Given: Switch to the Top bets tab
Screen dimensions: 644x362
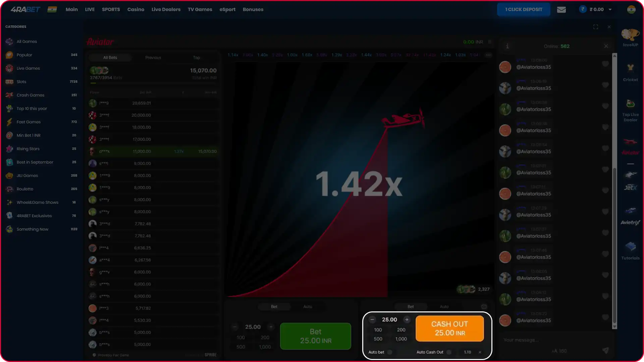Looking at the screenshot, I should (x=197, y=58).
